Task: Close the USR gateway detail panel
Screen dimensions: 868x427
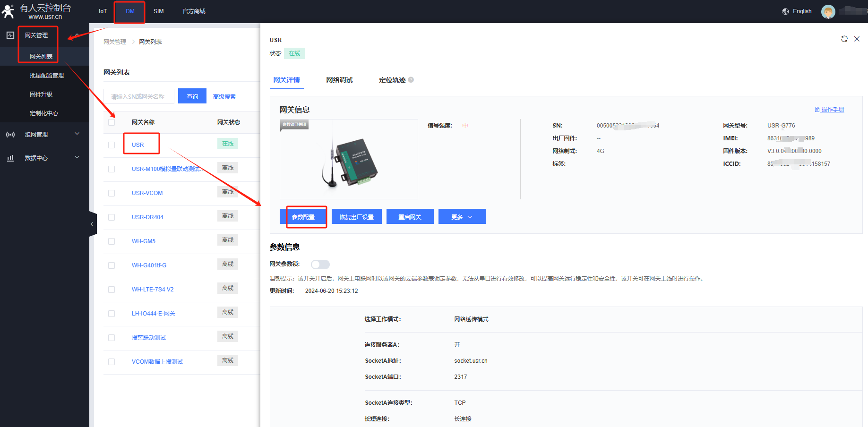Action: point(857,39)
